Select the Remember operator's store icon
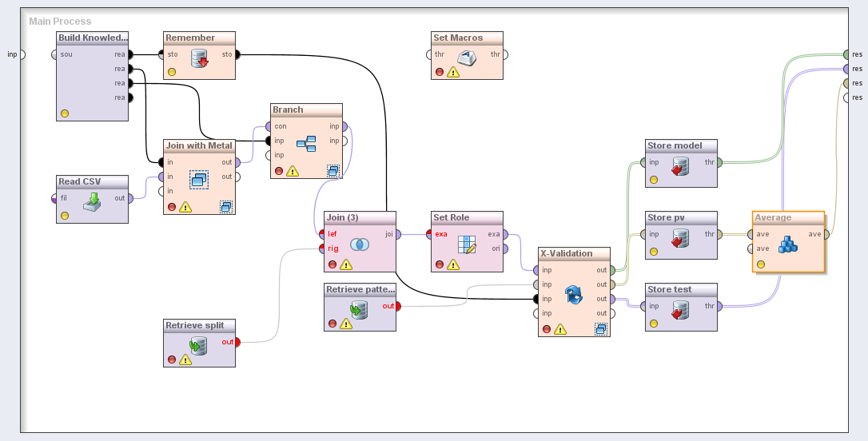This screenshot has width=868, height=441. coord(200,58)
